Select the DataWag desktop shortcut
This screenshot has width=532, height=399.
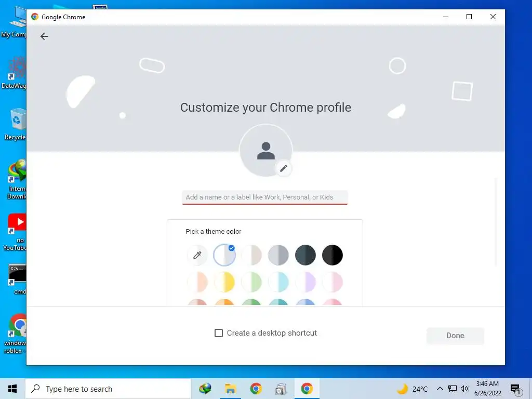14,73
